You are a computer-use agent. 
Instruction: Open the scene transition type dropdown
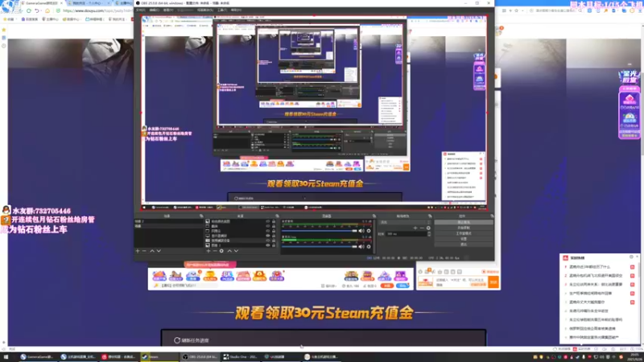coord(405,223)
